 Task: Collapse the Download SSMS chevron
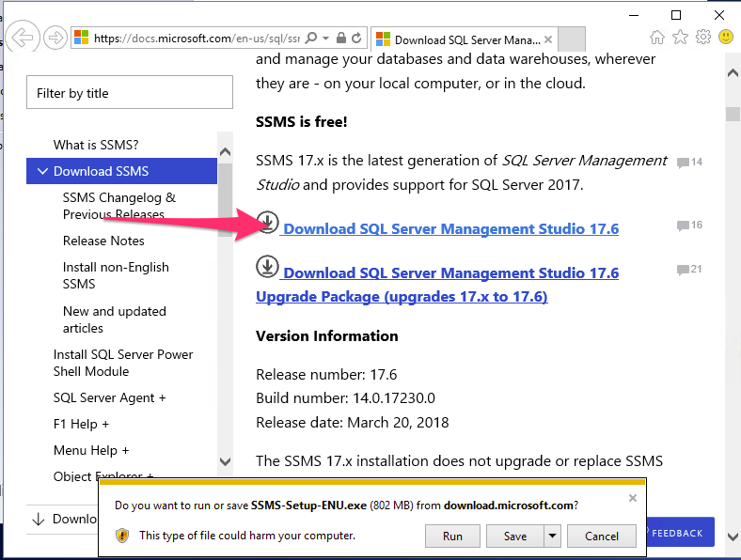(x=42, y=171)
